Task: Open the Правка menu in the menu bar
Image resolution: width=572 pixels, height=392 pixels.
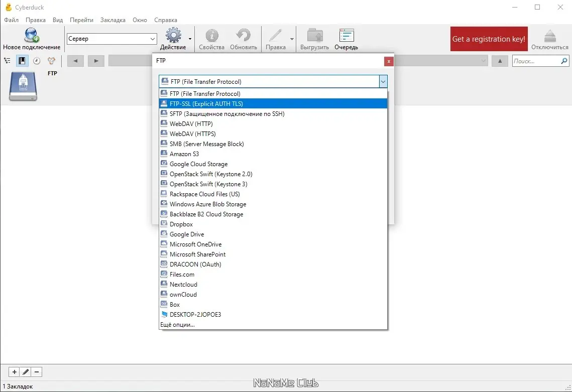Action: coord(35,20)
